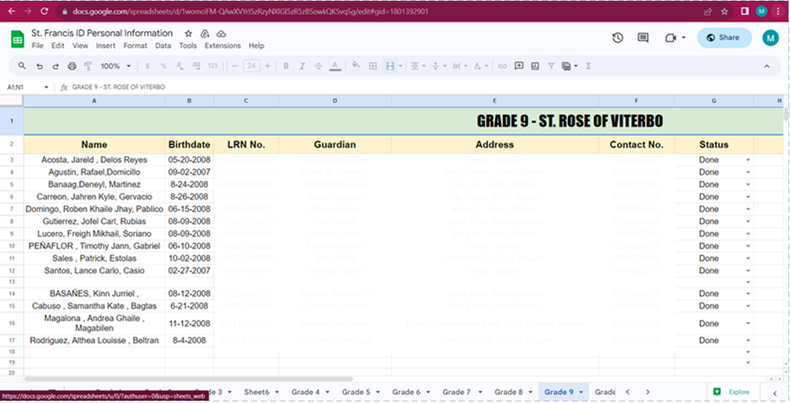The height and width of the screenshot is (403, 790).
Task: Open text wrapping dropdown
Action: coord(459,66)
